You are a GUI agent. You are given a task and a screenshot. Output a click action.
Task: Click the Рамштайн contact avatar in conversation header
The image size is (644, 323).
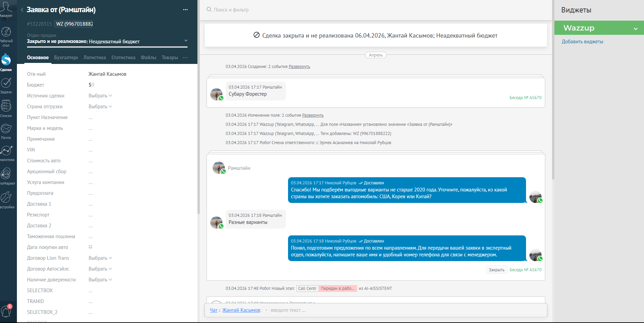coord(219,168)
